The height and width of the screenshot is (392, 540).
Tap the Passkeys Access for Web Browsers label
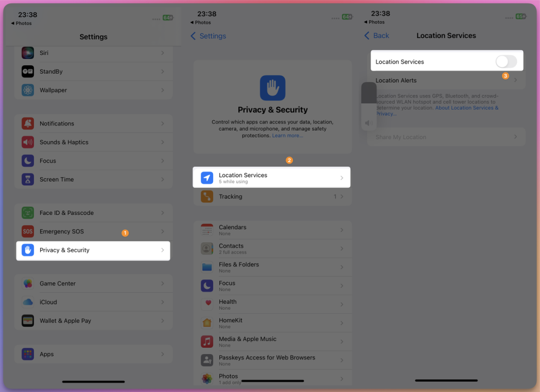(267, 358)
